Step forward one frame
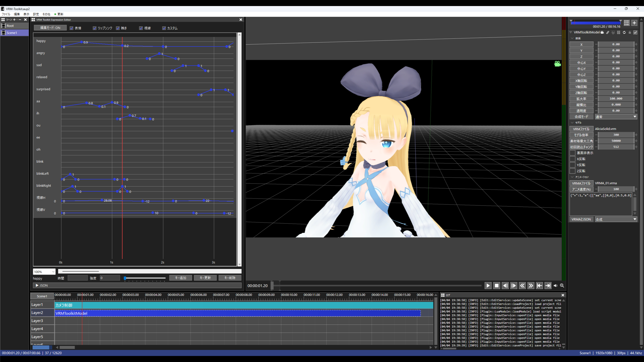The height and width of the screenshot is (362, 644). (x=514, y=286)
